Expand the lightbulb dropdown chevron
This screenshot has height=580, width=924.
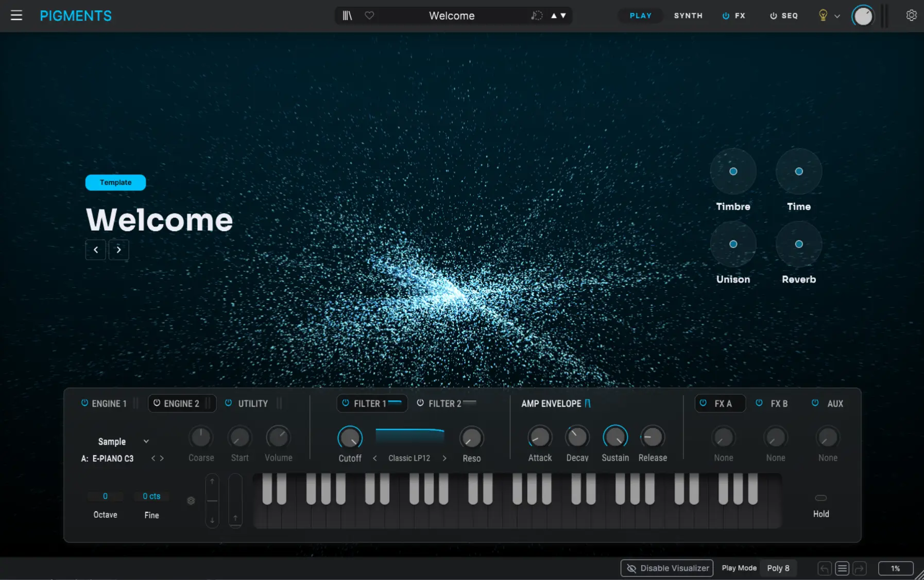[x=837, y=16]
